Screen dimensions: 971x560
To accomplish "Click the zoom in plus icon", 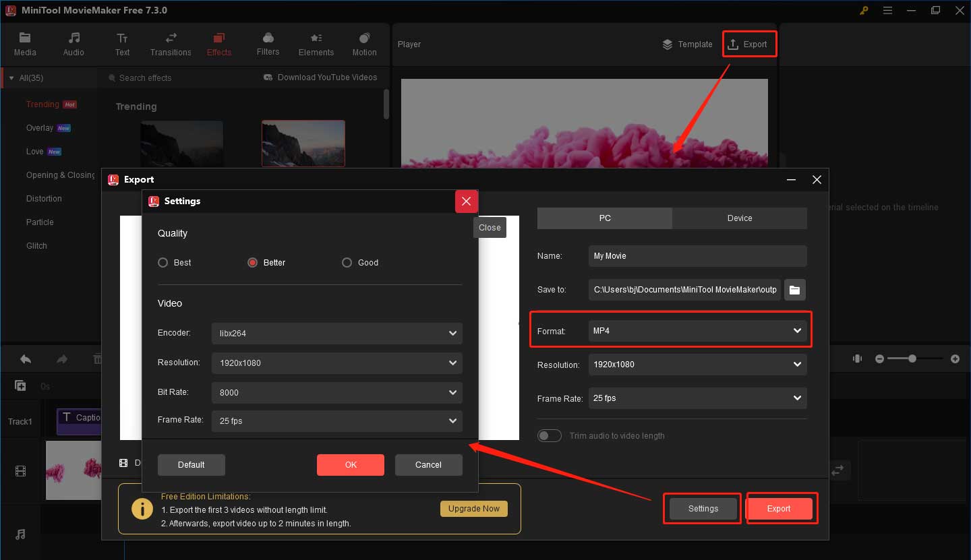I will (x=955, y=359).
